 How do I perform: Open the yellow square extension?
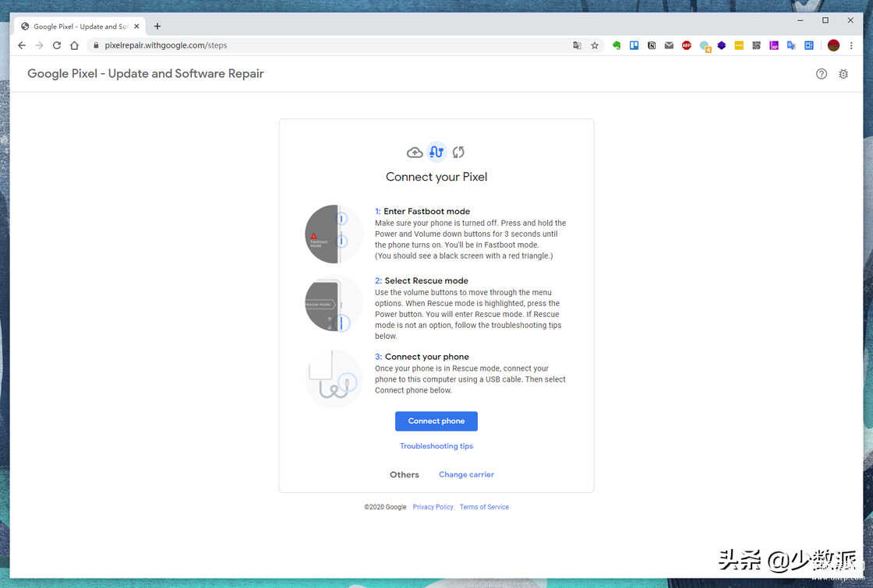[x=739, y=46]
